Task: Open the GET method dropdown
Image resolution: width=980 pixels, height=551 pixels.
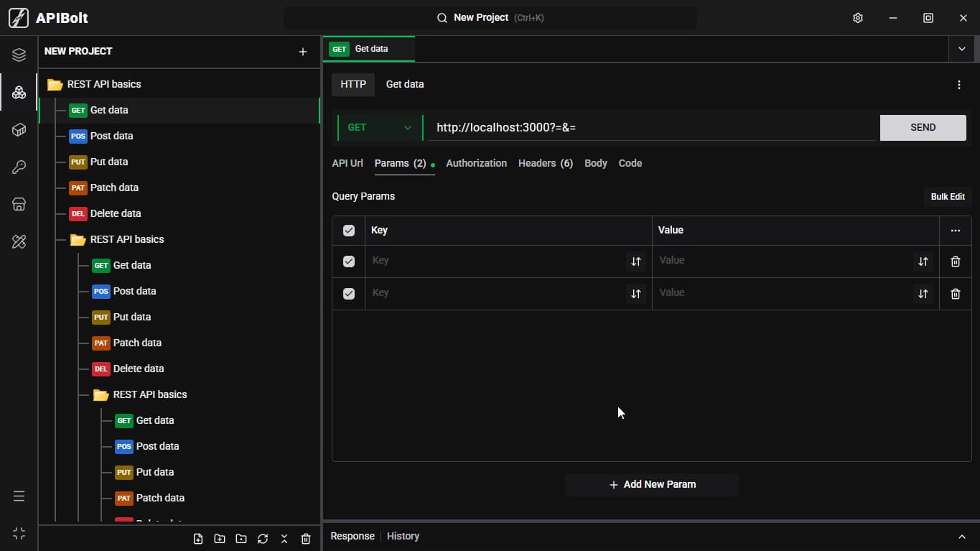Action: pos(380,128)
